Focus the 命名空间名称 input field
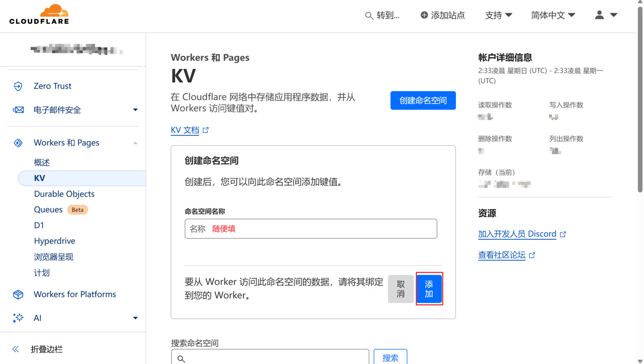This screenshot has height=364, width=644. click(311, 229)
